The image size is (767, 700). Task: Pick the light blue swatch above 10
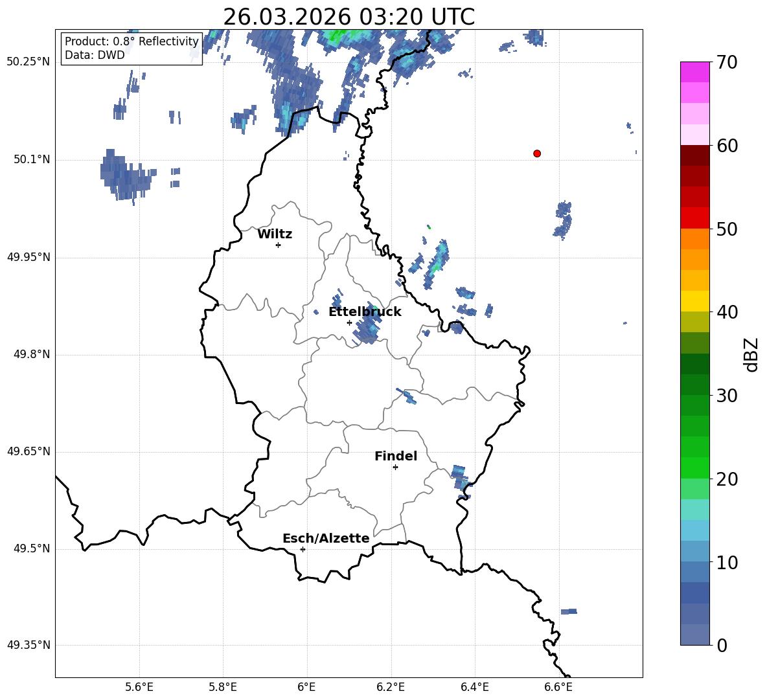695,552
